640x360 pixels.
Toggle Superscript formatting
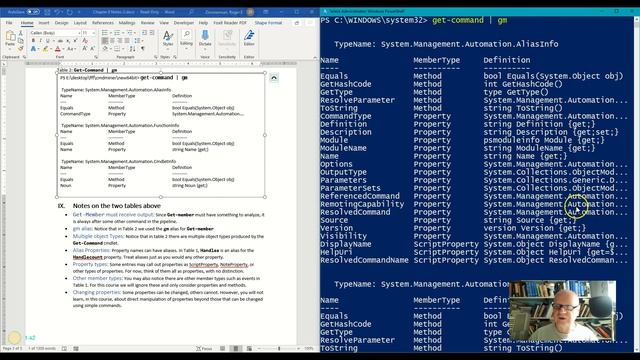(75, 41)
